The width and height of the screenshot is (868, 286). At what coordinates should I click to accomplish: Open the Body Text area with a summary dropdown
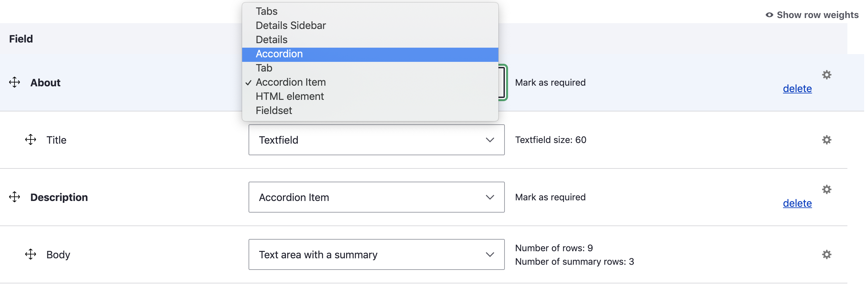click(376, 254)
